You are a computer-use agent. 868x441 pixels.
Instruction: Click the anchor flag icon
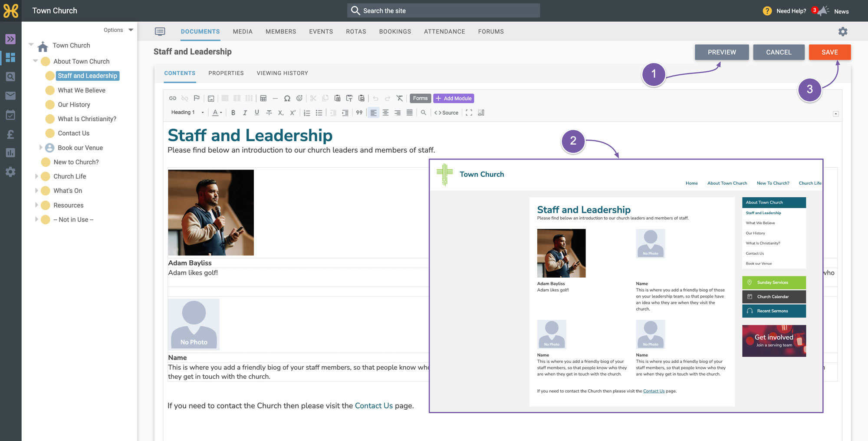[197, 98]
